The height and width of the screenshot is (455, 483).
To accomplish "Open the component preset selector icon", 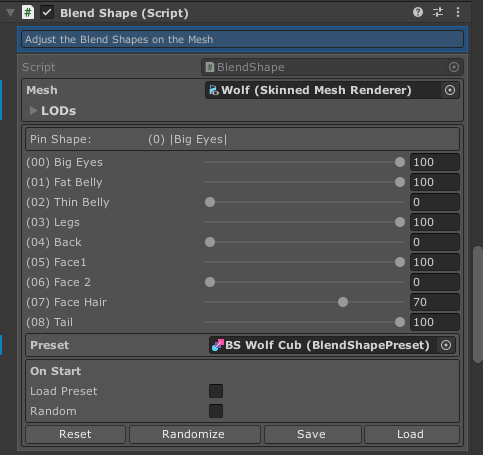I will [x=438, y=13].
